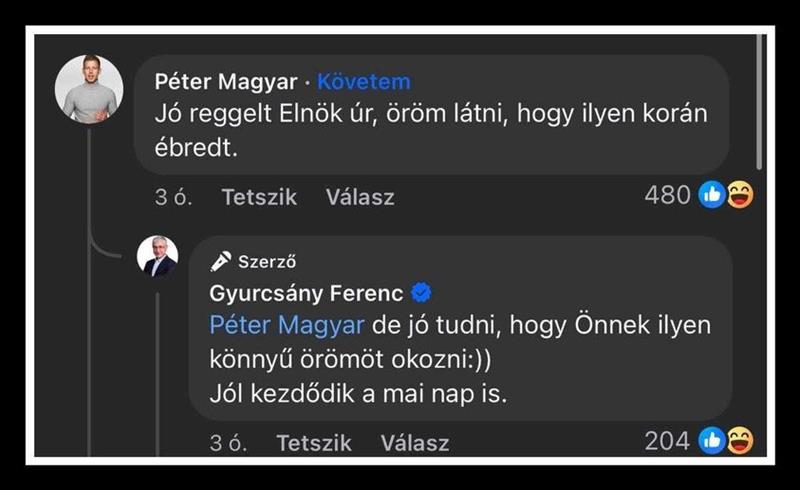Click the laughing emoji reaction beside 480
This screenshot has width=800, height=490.
pos(739,195)
